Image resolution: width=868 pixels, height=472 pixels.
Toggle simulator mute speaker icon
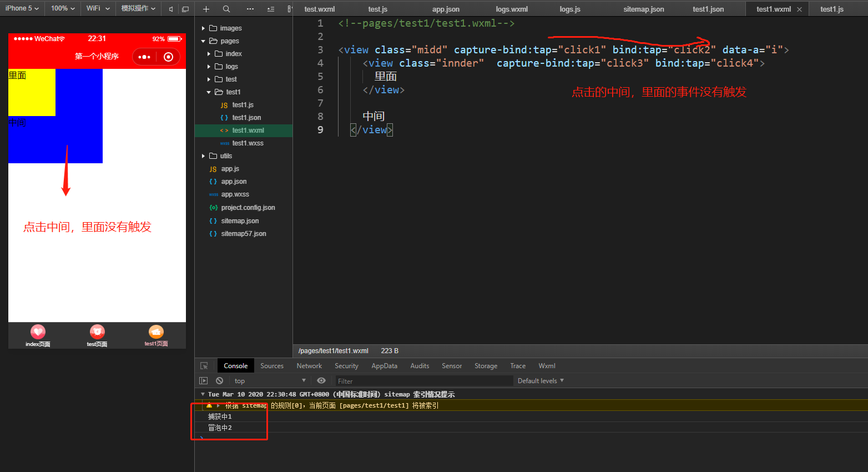pos(171,9)
